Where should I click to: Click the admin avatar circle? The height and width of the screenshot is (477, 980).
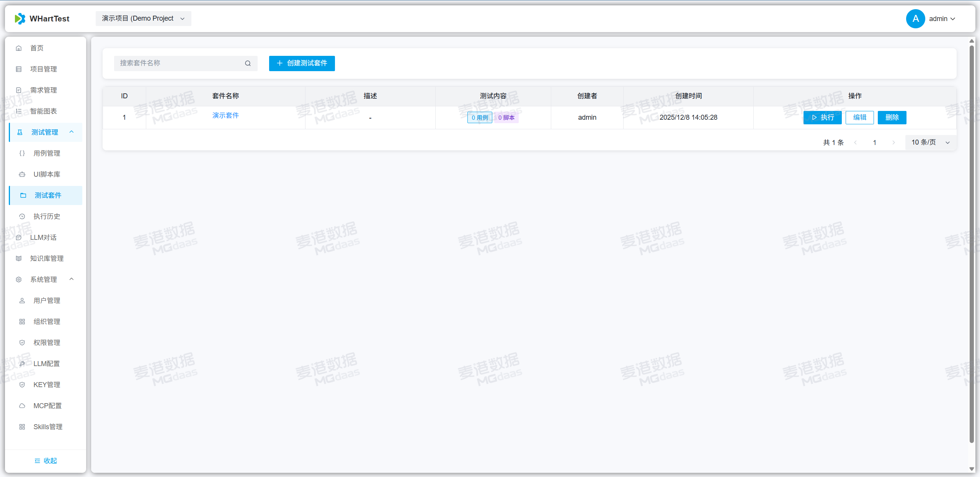pyautogui.click(x=915, y=19)
